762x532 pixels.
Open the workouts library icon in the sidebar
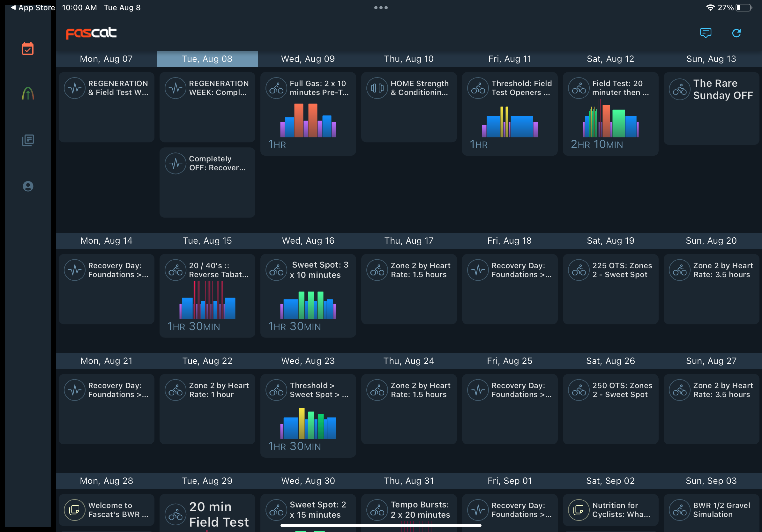28,140
